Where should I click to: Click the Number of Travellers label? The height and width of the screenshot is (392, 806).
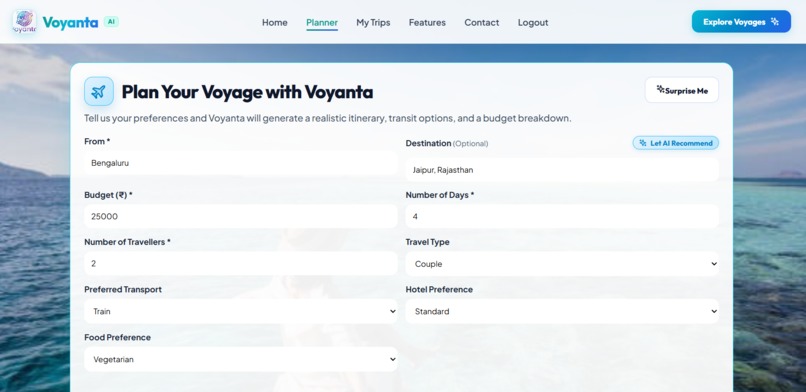pyautogui.click(x=127, y=242)
